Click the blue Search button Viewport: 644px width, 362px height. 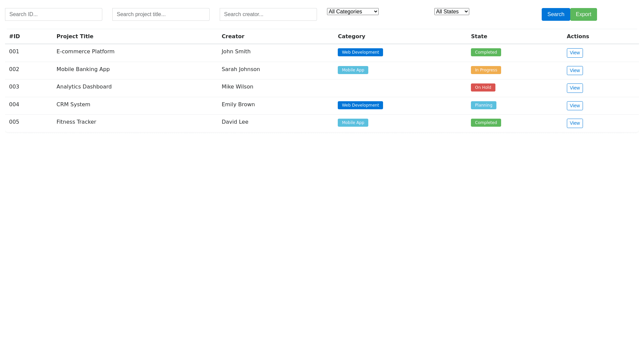(555, 14)
